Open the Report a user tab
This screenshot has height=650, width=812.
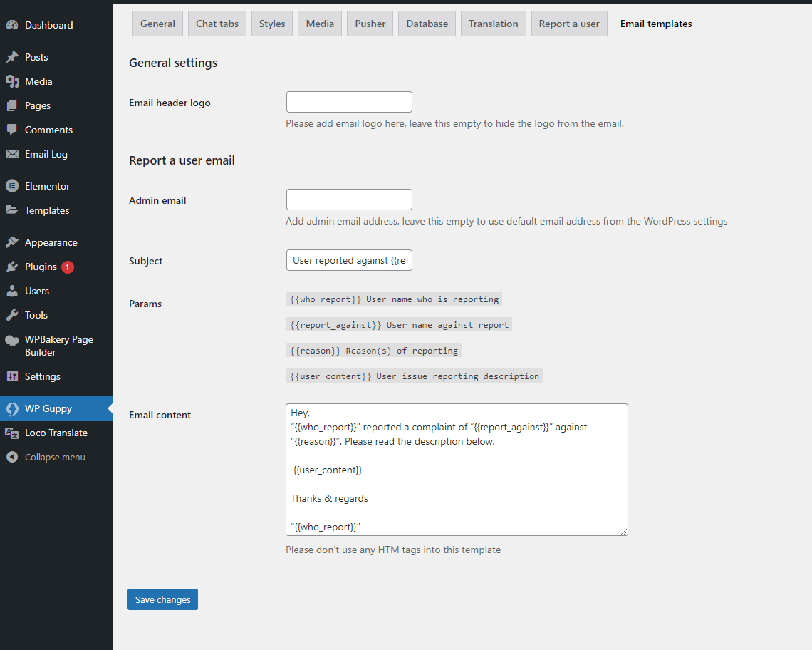(x=569, y=24)
